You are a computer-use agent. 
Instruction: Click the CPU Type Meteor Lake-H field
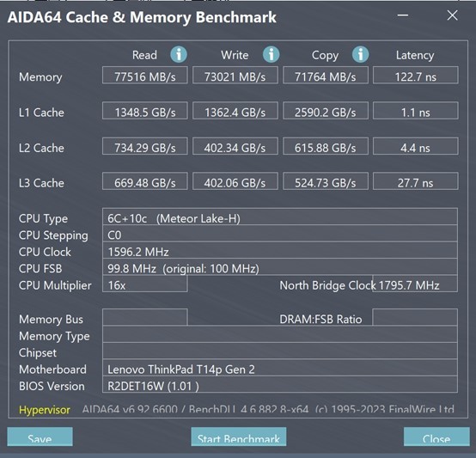click(280, 217)
